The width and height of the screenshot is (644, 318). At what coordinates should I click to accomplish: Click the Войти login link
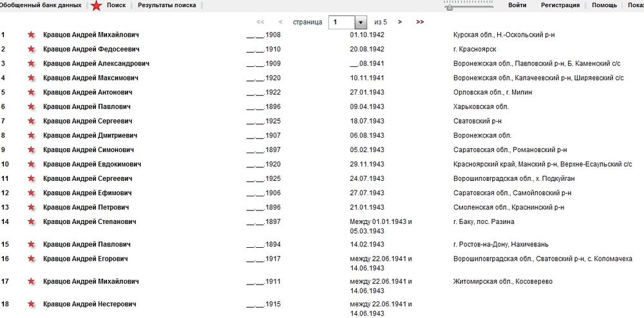[517, 5]
